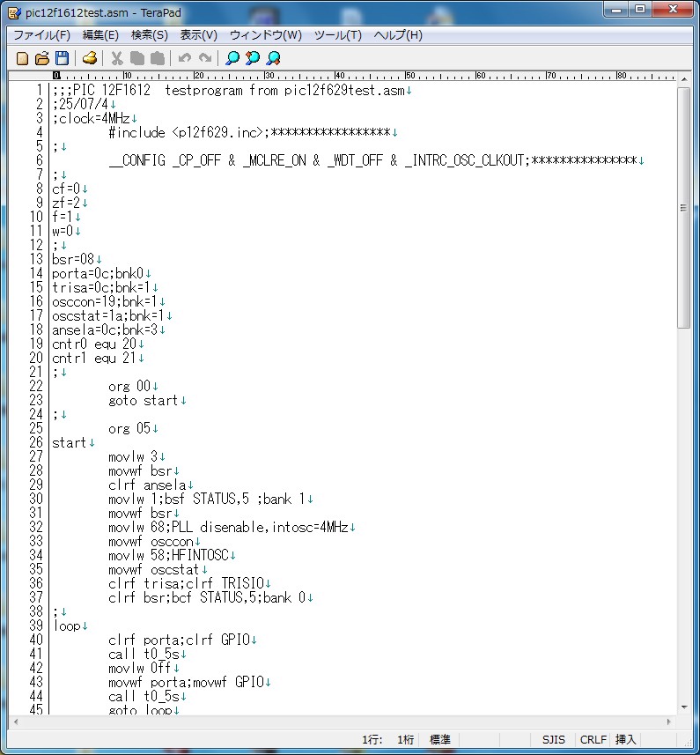Click the 'clrf porta;clrf GPIO' line
700x755 pixels.
(179, 640)
